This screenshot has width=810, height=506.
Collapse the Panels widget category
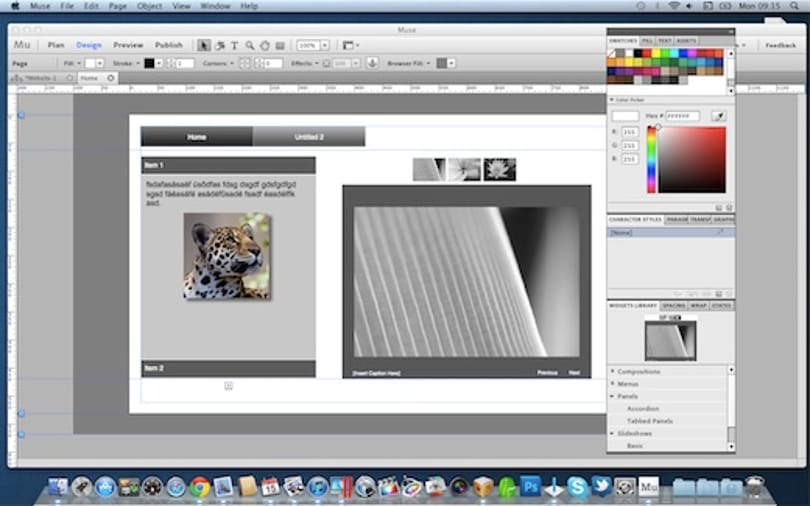click(613, 396)
